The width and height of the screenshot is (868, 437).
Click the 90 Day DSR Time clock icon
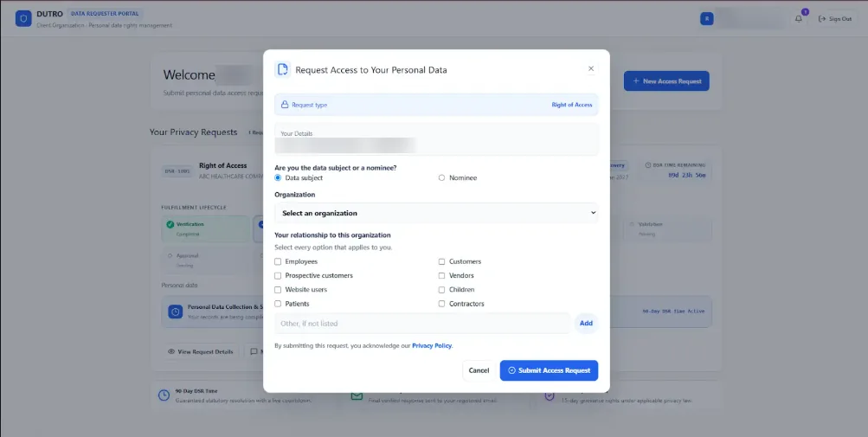[164, 395]
